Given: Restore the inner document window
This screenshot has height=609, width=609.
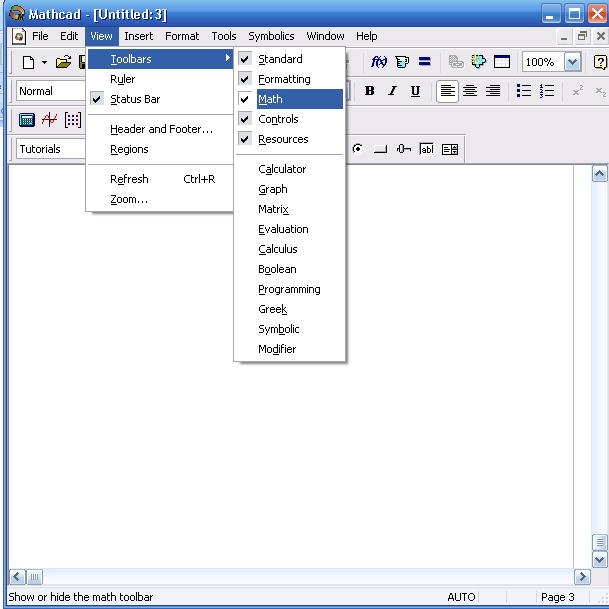Looking at the screenshot, I should pos(582,37).
